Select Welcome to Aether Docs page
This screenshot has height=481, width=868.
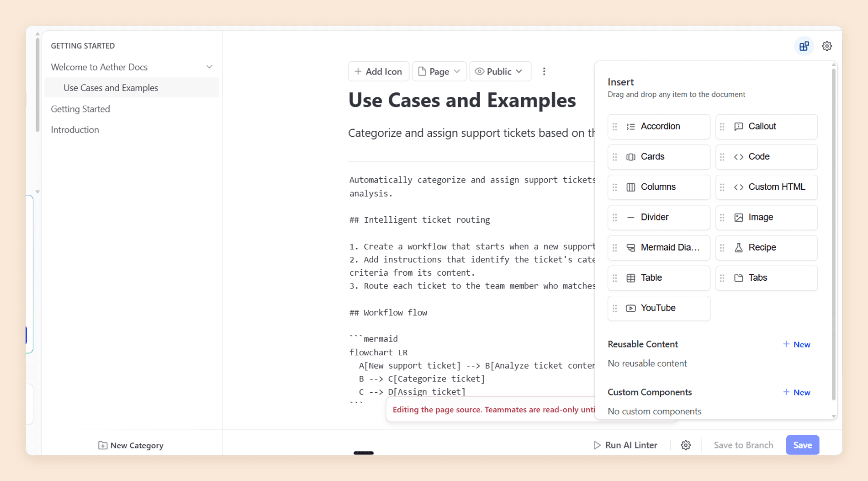point(99,67)
